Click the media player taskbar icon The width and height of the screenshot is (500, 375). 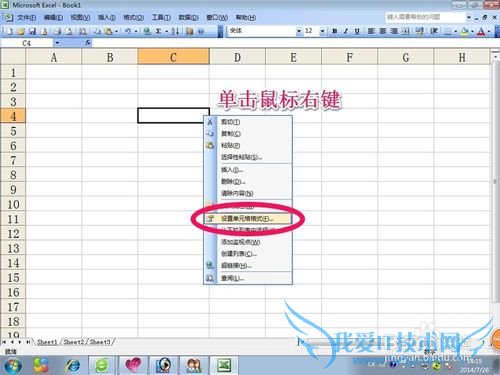coord(163,365)
